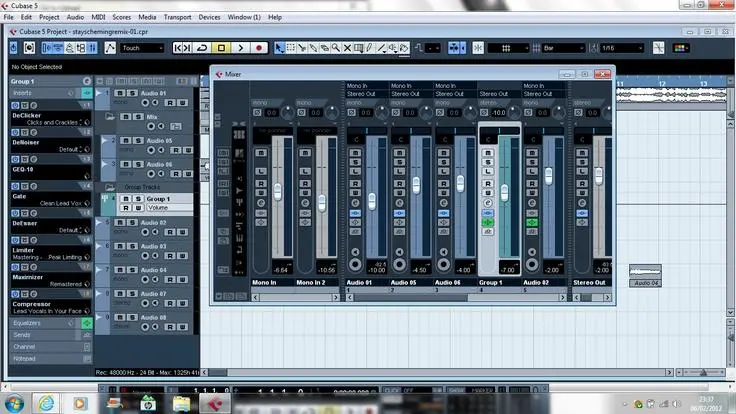736x414 pixels.
Task: Open the Audio menu
Action: (x=75, y=17)
